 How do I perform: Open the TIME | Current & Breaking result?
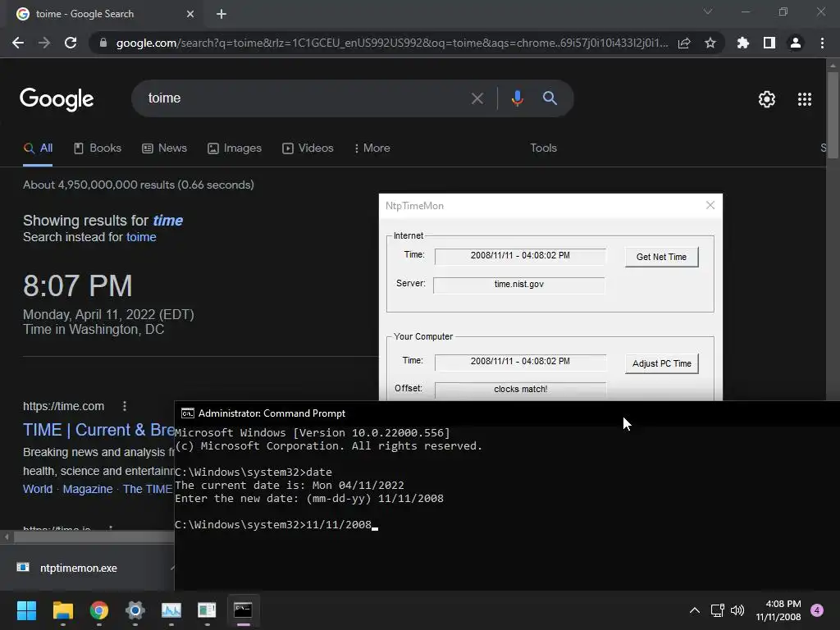(98, 430)
